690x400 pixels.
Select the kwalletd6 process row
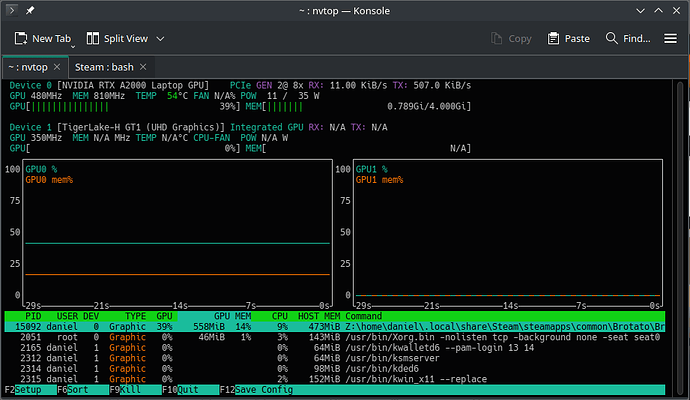(x=334, y=348)
